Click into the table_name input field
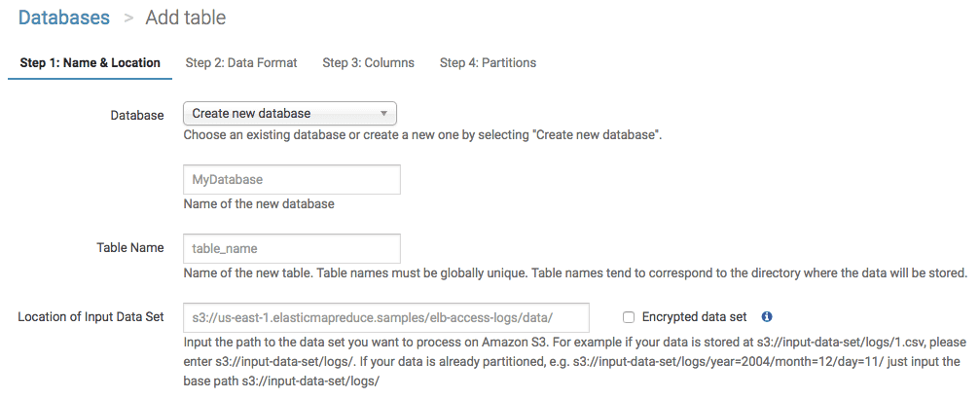This screenshot has height=399, width=980. pyautogui.click(x=292, y=248)
